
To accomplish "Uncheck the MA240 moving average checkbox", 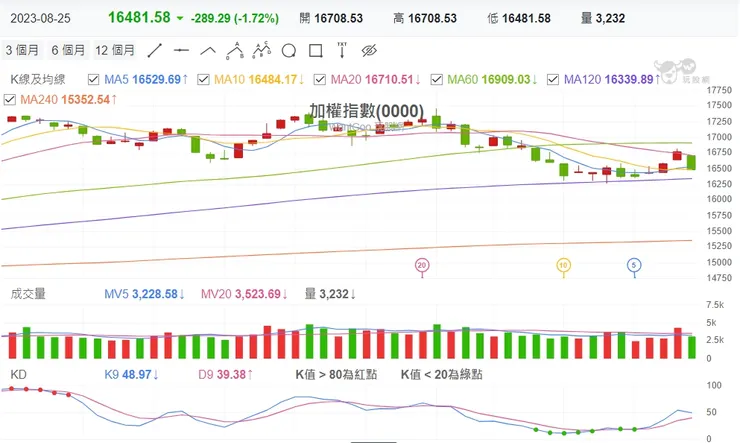I will (x=9, y=100).
